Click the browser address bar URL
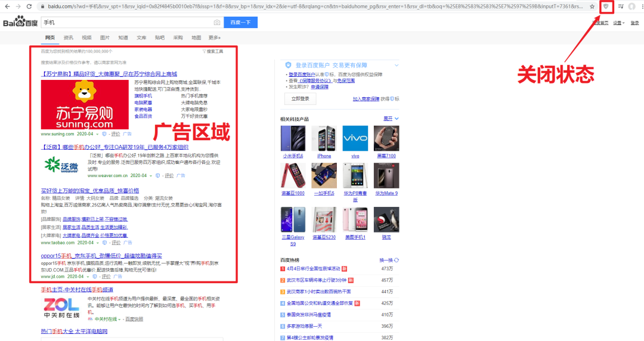The image size is (644, 341). point(315,7)
